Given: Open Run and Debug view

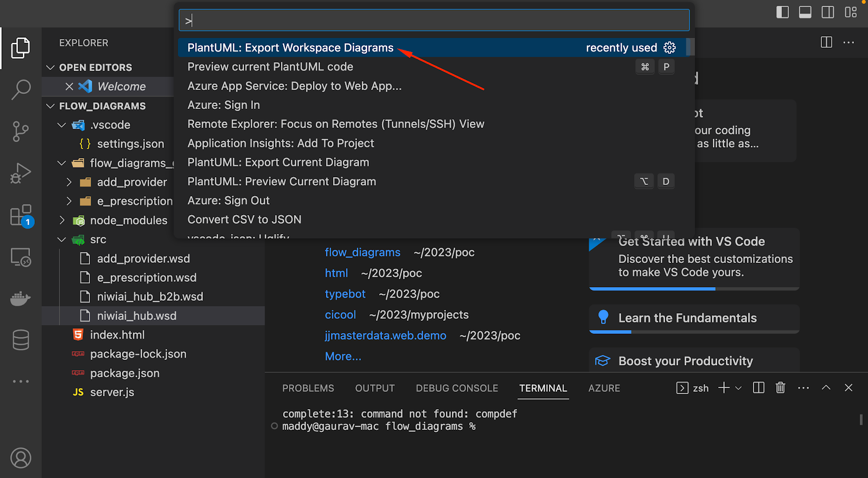Looking at the screenshot, I should coord(21,174).
